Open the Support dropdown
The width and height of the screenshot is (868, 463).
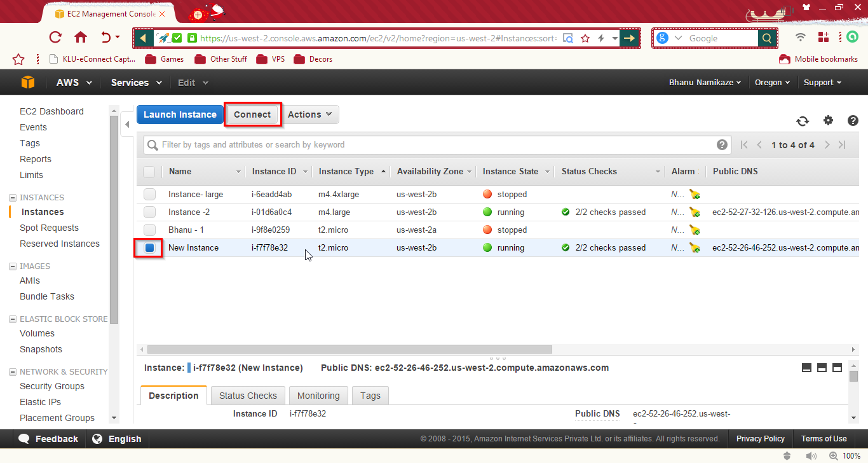(822, 83)
